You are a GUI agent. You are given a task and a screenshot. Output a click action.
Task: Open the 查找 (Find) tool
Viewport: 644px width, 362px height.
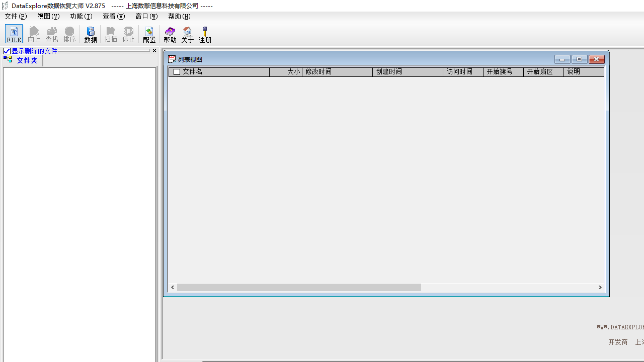(x=52, y=34)
